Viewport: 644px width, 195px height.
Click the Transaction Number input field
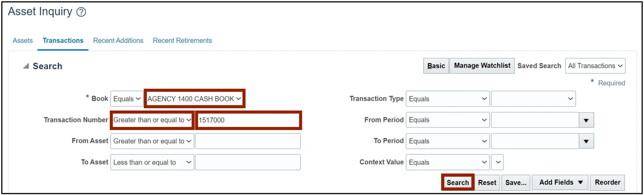[248, 120]
